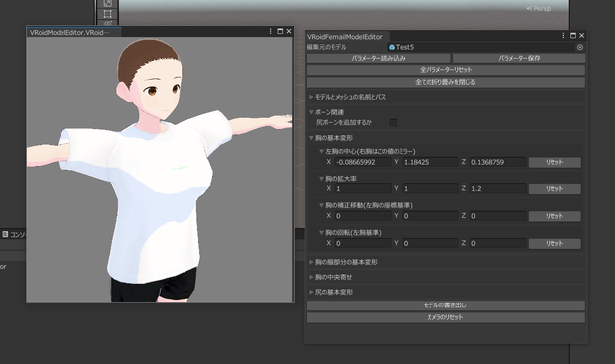The image size is (615, 364).
Task: Click モデルの書き出し button
Action: click(446, 305)
